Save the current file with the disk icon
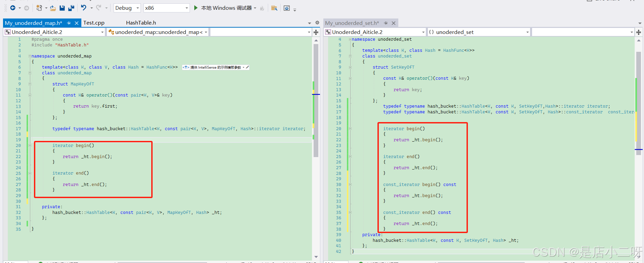The height and width of the screenshot is (263, 644). coord(62,8)
